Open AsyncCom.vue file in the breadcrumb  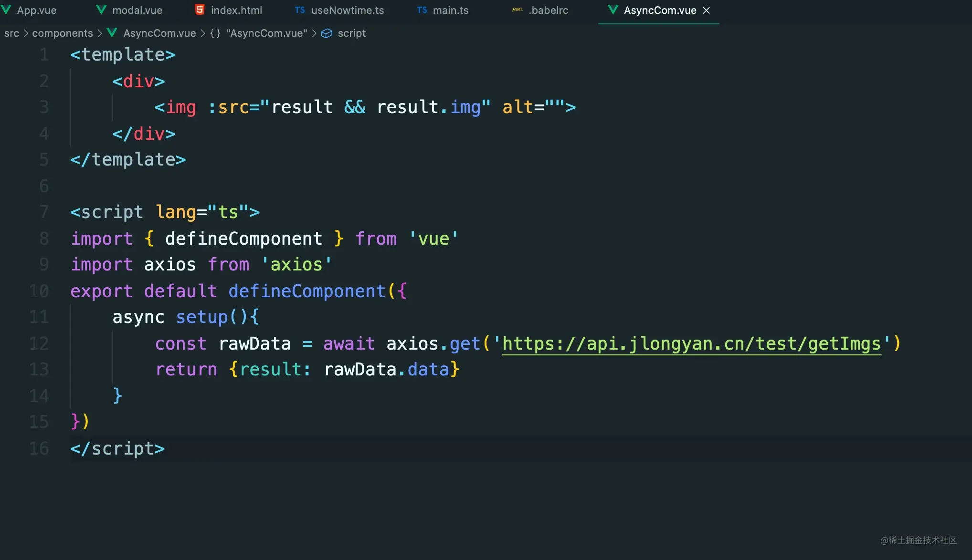[x=159, y=33]
